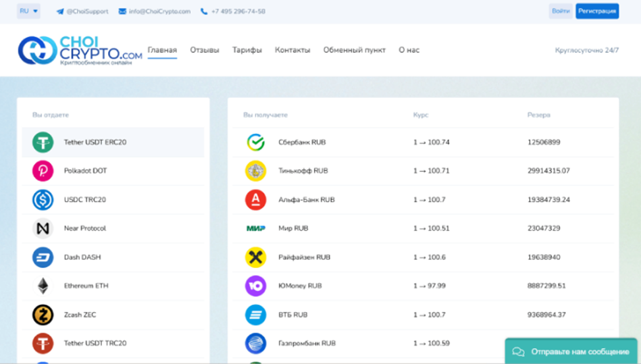Click the email envelope icon
Screen dimensions: 641x364
(122, 11)
